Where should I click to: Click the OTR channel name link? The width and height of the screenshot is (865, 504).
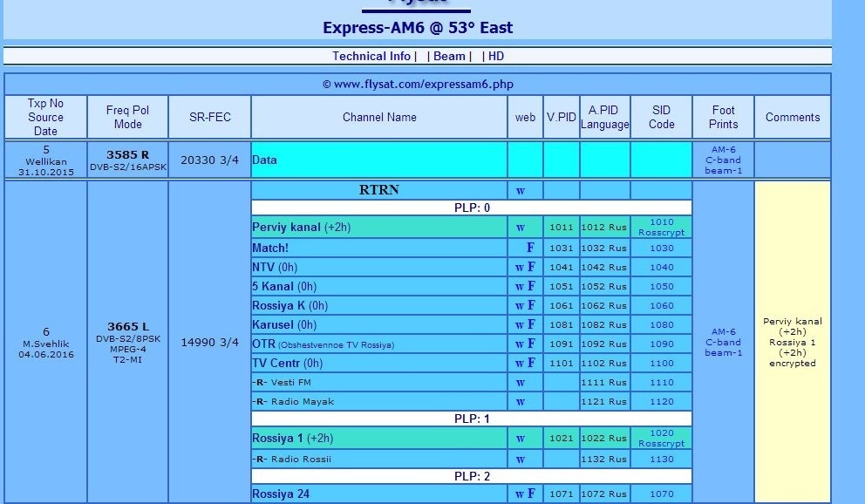point(263,344)
